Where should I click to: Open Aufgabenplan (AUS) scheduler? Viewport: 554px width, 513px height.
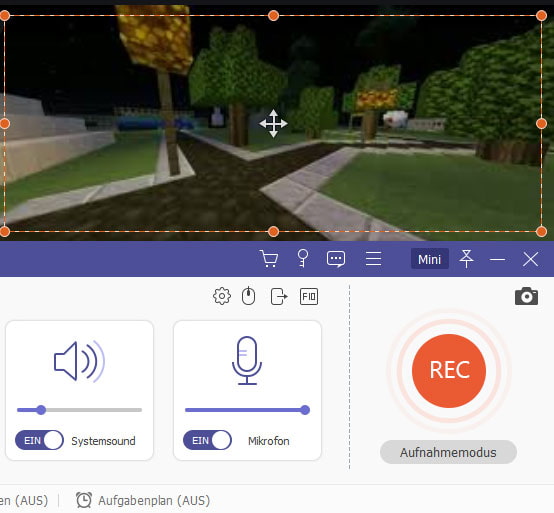[x=143, y=500]
